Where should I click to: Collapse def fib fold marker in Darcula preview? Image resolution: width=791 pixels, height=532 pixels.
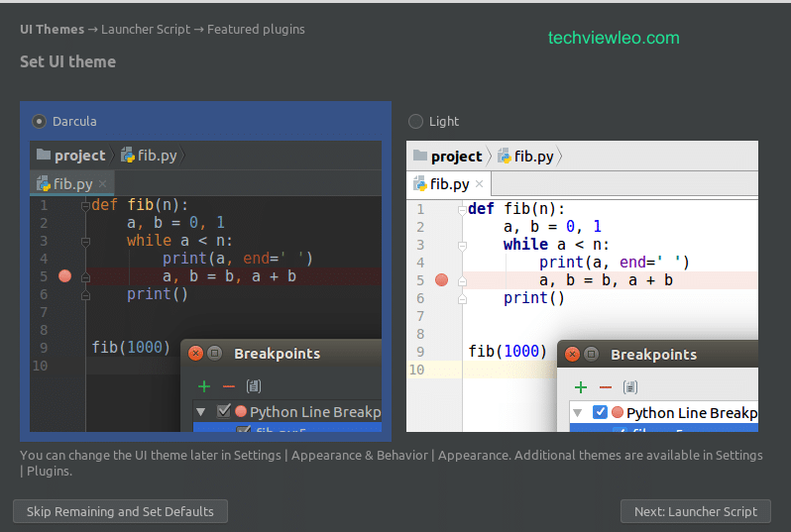pyautogui.click(x=85, y=205)
